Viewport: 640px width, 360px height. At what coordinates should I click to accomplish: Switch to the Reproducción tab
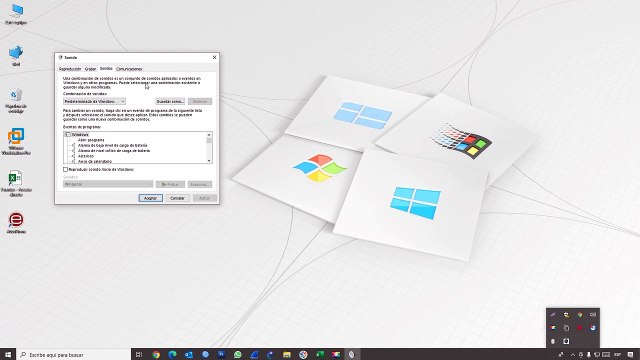70,69
